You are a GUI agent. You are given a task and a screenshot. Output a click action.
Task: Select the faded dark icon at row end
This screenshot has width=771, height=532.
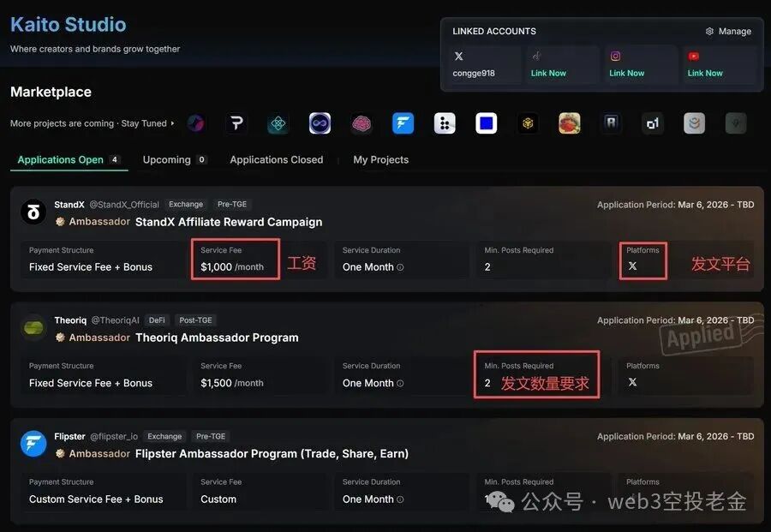pos(736,123)
